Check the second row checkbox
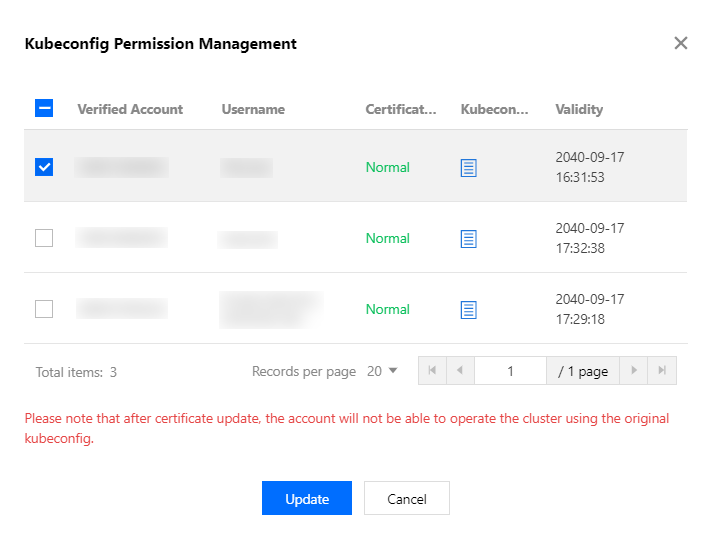712x534 pixels. click(x=44, y=238)
